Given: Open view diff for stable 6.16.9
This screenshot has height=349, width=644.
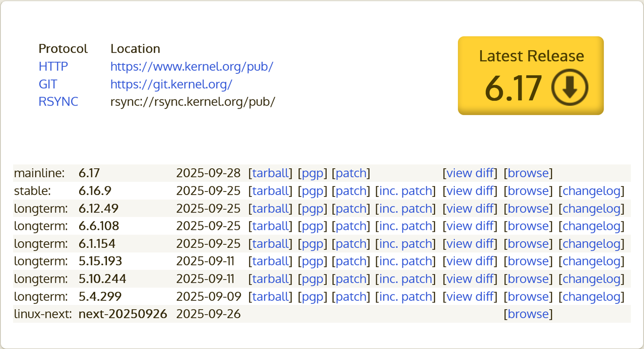Looking at the screenshot, I should 470,191.
